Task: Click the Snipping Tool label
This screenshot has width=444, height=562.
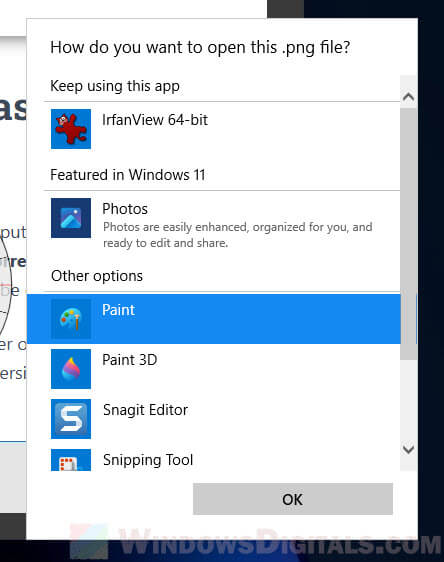Action: coord(148,460)
